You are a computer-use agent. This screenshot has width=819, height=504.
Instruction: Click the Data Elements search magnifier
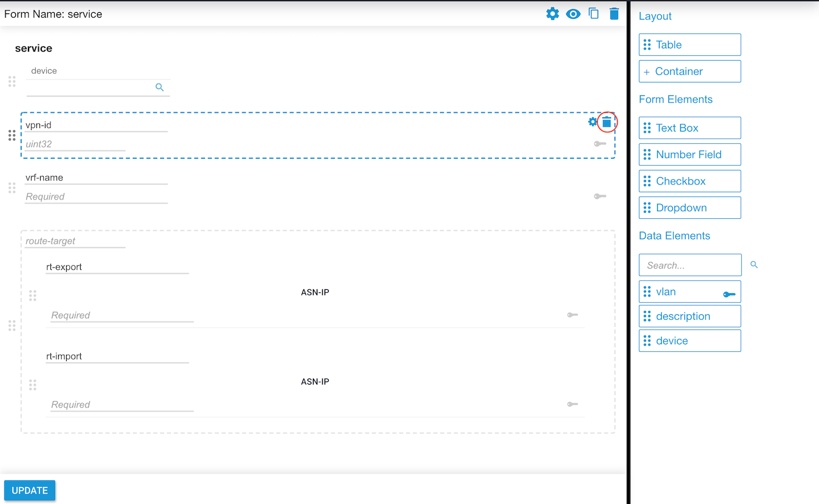click(x=754, y=265)
